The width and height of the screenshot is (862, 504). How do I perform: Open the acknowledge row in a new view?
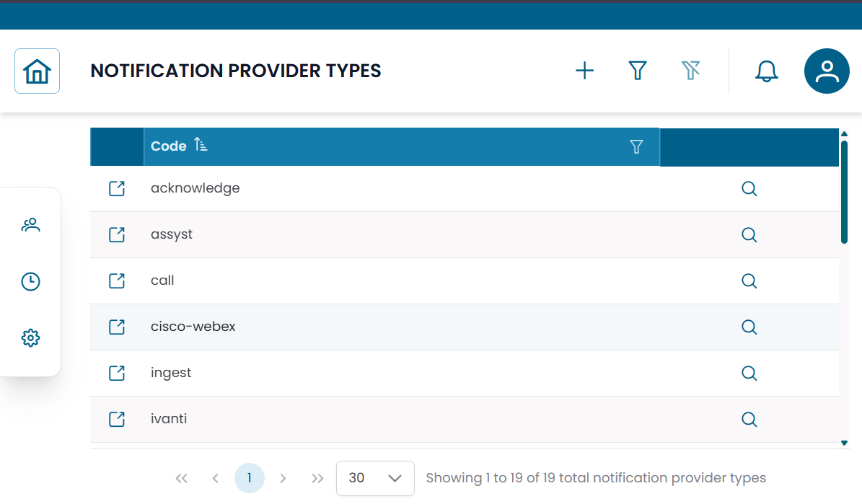[x=116, y=188]
